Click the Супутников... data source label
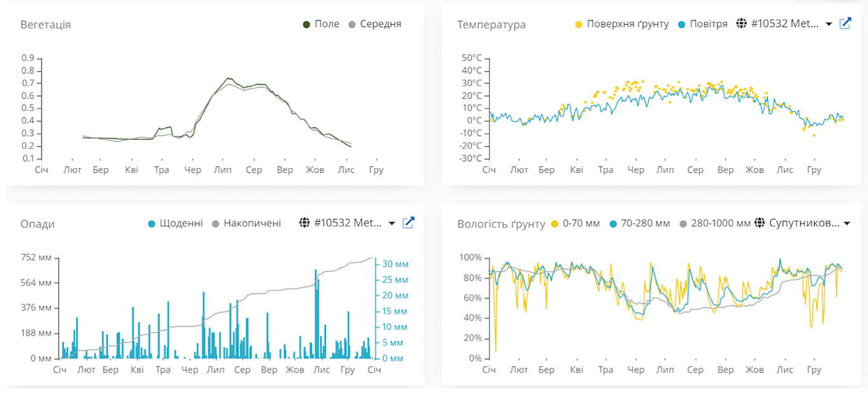This screenshot has height=393, width=868. point(804,223)
